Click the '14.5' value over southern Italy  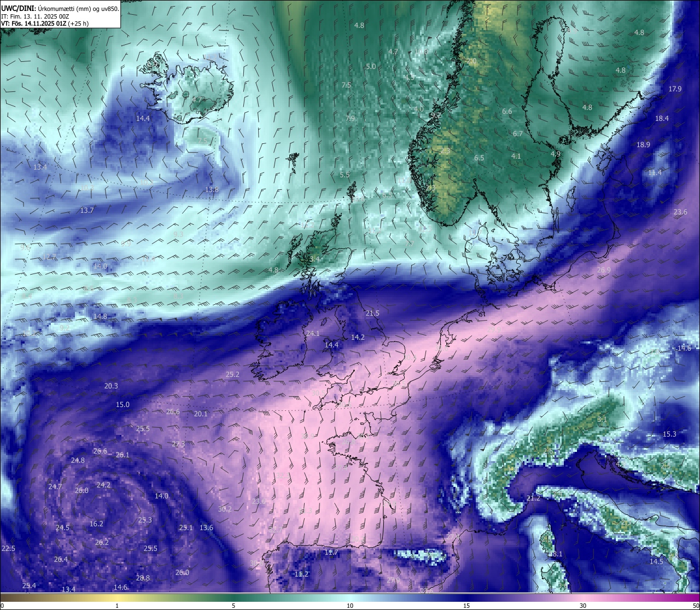pyautogui.click(x=656, y=562)
